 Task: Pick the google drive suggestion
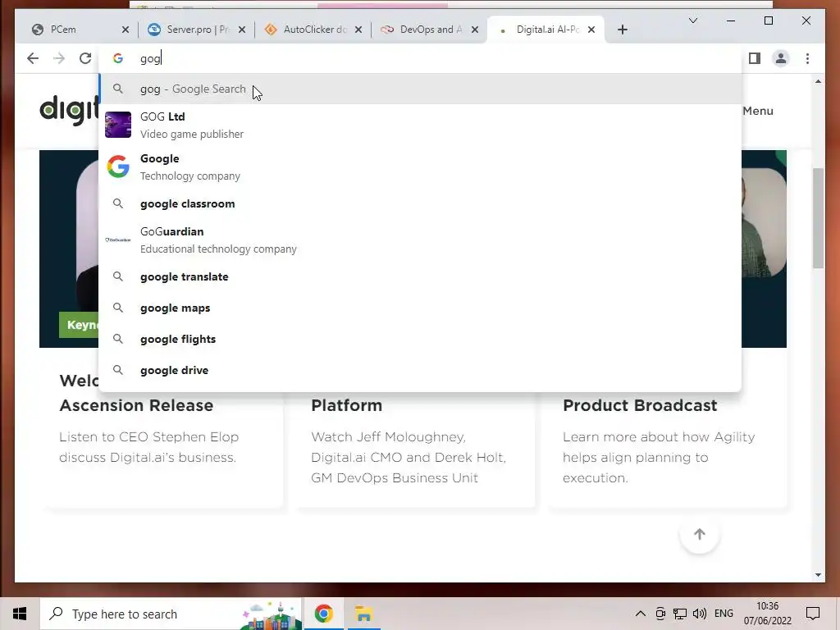421,370
